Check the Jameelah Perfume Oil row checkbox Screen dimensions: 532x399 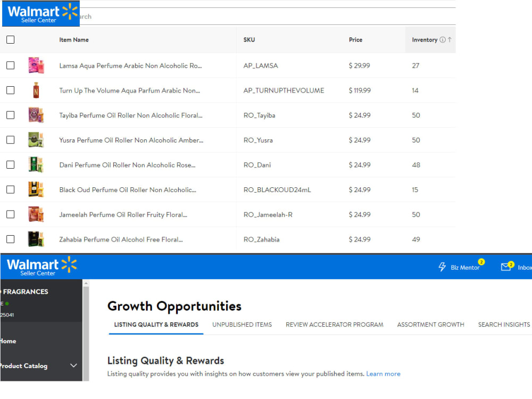[11, 214]
